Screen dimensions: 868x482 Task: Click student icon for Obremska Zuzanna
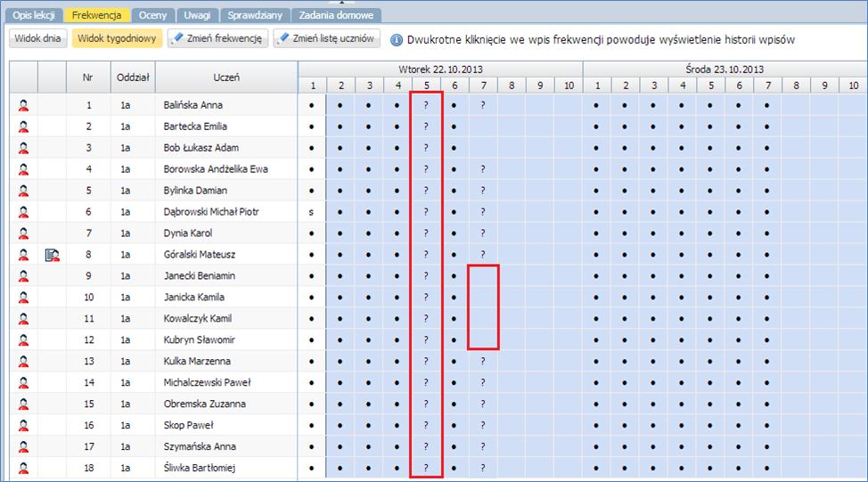[23, 404]
